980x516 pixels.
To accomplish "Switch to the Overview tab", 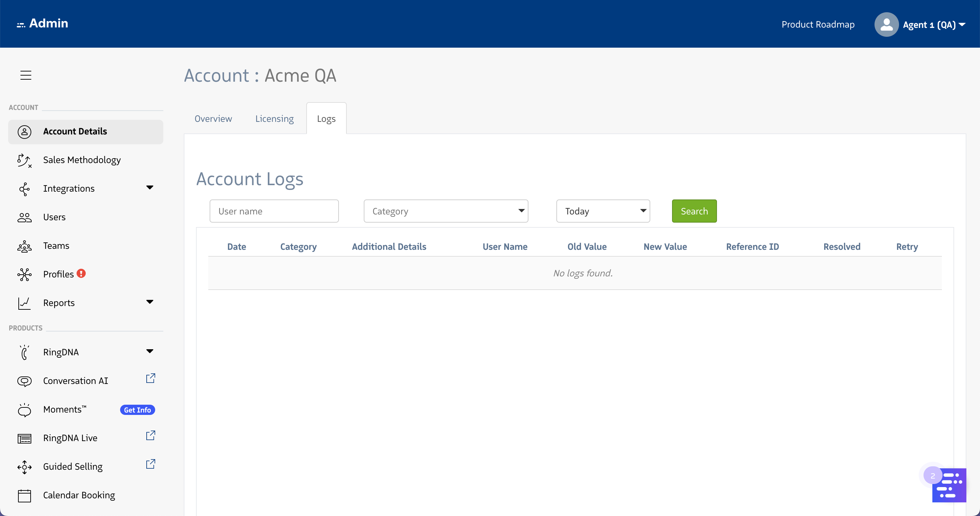I will (213, 119).
